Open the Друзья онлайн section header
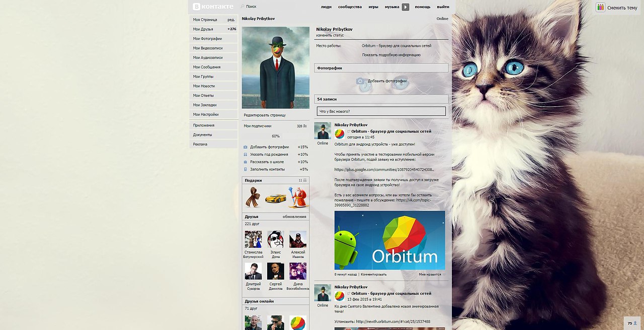Image resolution: width=644 pixels, height=330 pixels. coord(276,301)
